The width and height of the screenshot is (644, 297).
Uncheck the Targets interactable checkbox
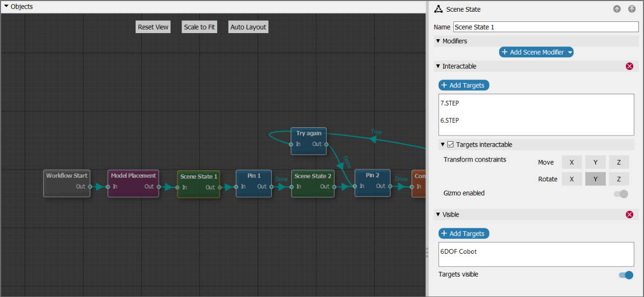(450, 144)
